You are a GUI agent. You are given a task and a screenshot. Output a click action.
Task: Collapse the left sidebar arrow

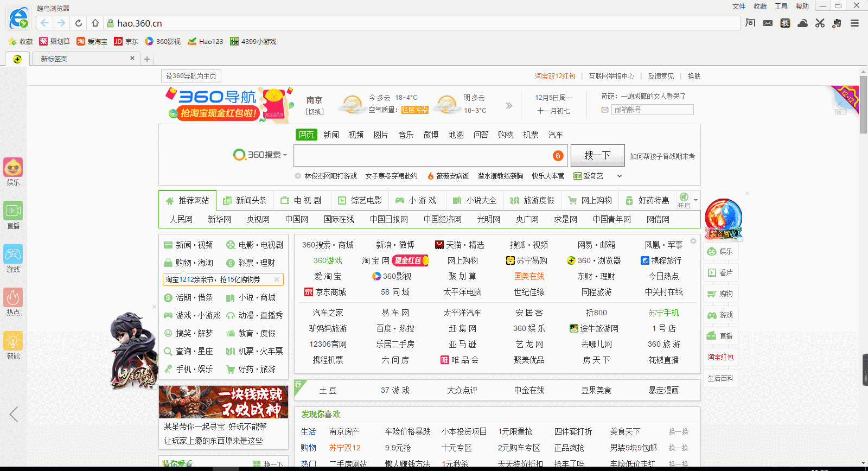pyautogui.click(x=14, y=414)
